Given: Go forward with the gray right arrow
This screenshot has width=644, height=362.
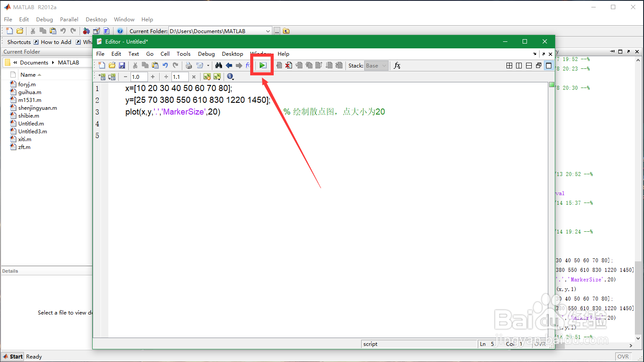Looking at the screenshot, I should click(x=239, y=65).
